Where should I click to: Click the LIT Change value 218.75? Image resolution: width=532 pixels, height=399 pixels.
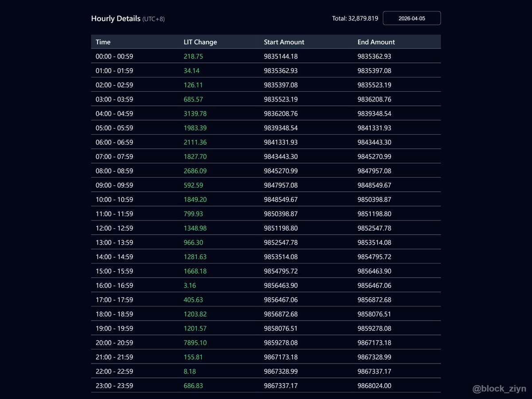(193, 56)
